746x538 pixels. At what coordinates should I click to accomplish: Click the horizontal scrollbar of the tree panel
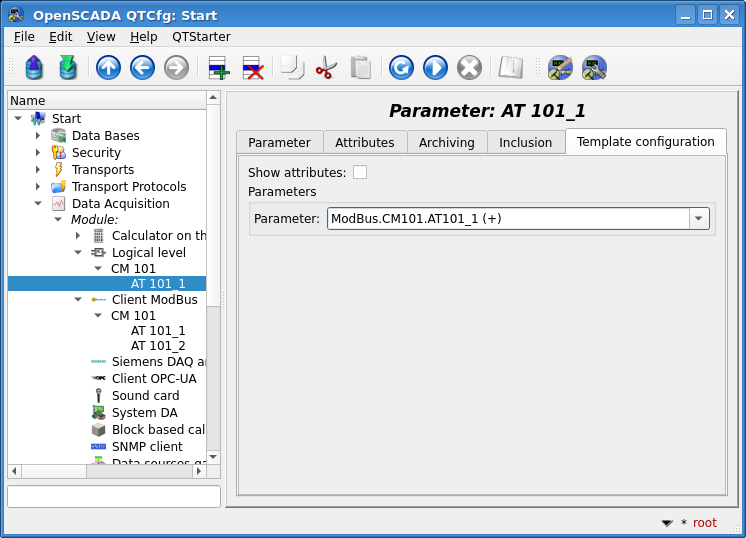click(x=110, y=471)
